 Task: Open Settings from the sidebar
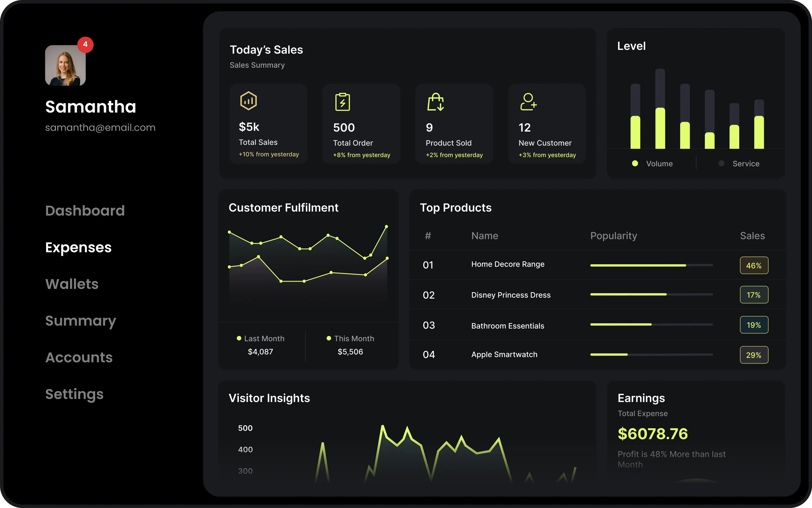(x=74, y=394)
